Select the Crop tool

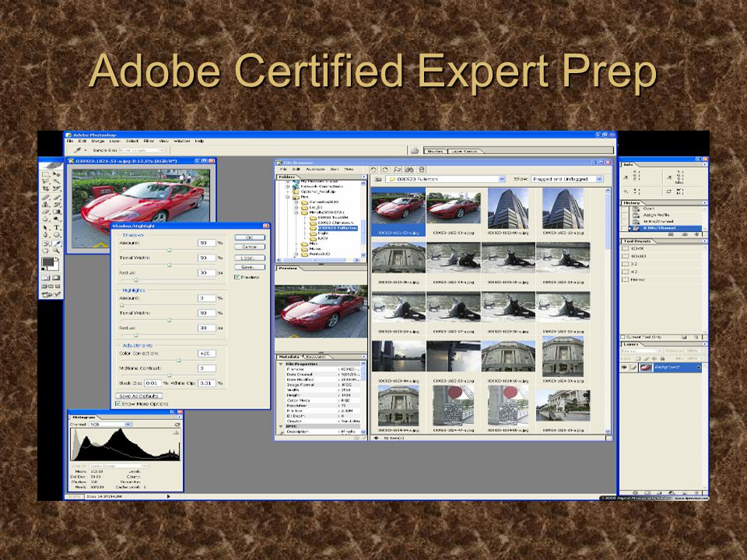[x=46, y=188]
